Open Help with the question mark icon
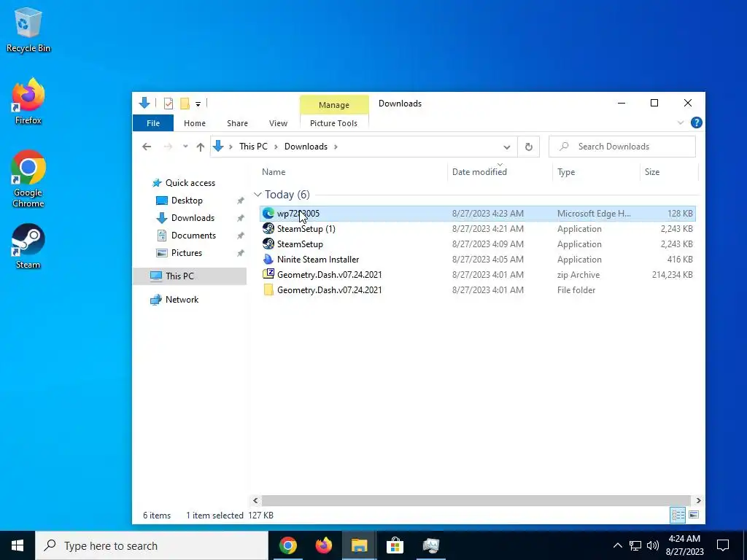 (x=696, y=122)
